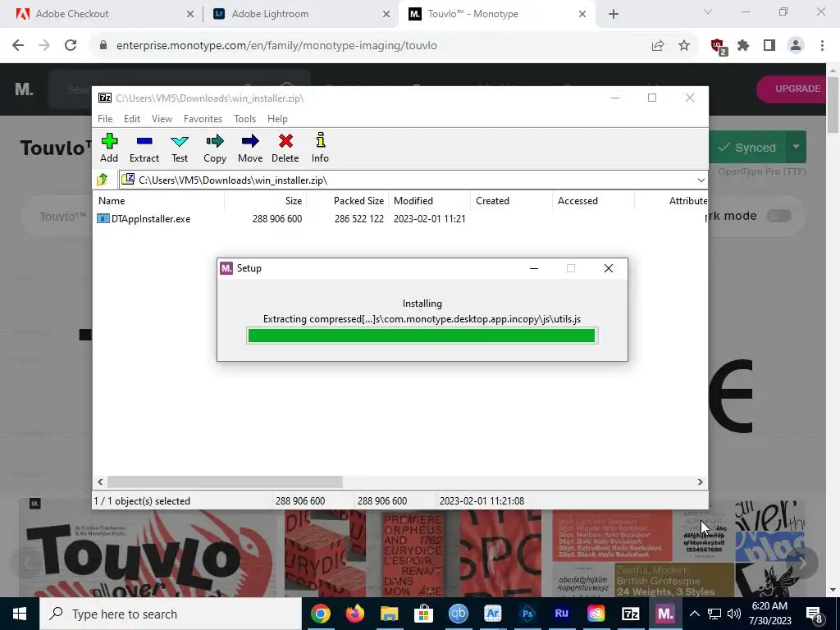Sort by the Modified column header
The image size is (840, 630).
click(430, 201)
